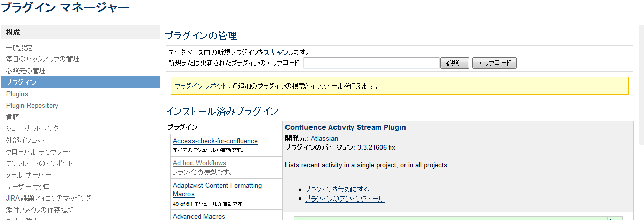Click the 参照... browse button
The width and height of the screenshot is (644, 220).
click(x=455, y=63)
